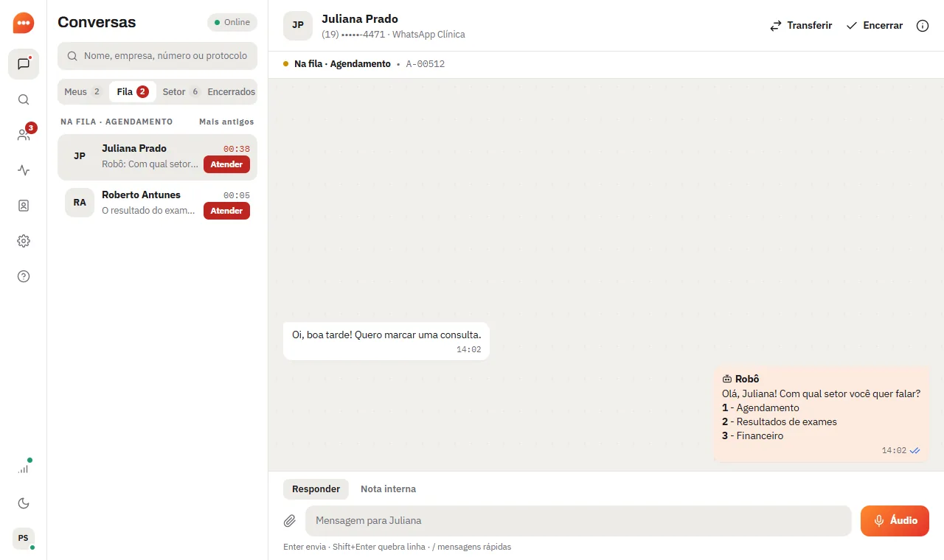Check the connection signal icon

click(x=24, y=468)
